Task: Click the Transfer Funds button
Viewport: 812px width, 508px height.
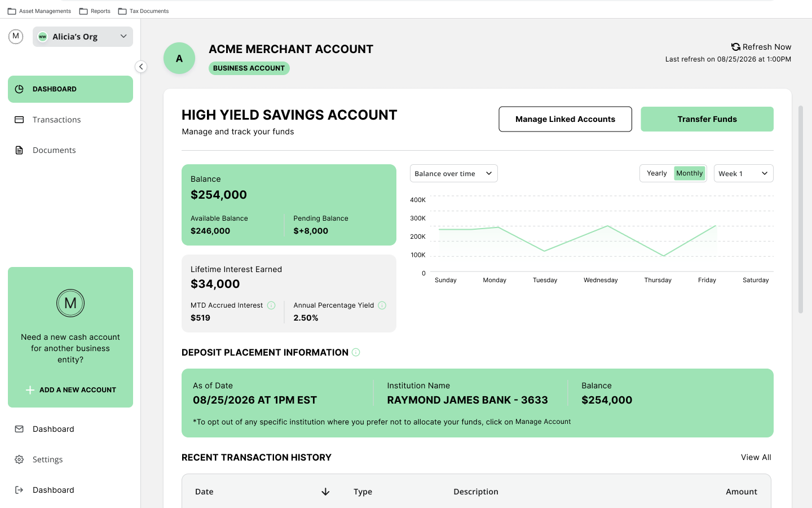Action: click(707, 119)
